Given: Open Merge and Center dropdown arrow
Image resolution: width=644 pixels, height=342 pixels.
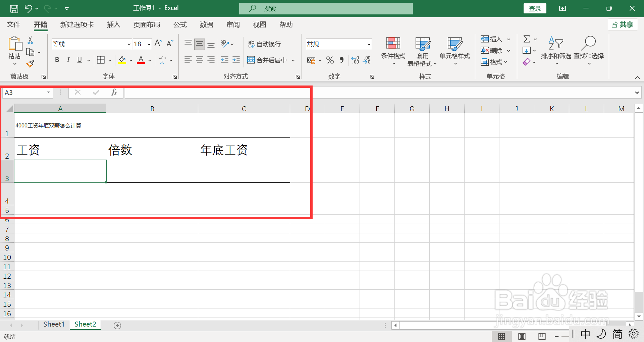Looking at the screenshot, I should tap(293, 60).
